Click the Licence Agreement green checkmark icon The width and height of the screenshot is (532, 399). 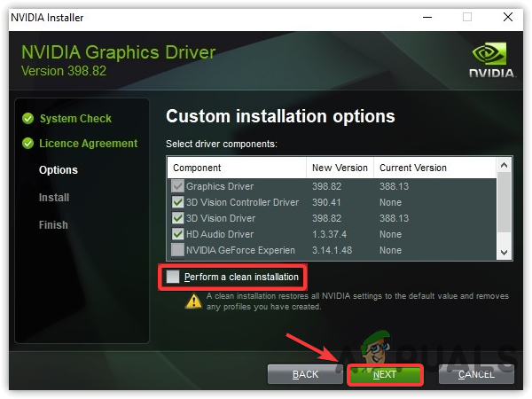pos(27,144)
